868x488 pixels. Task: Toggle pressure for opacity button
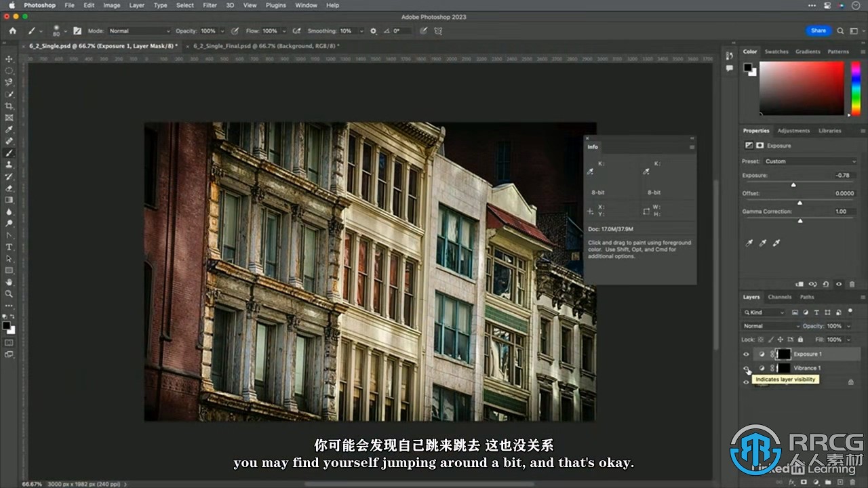point(235,30)
